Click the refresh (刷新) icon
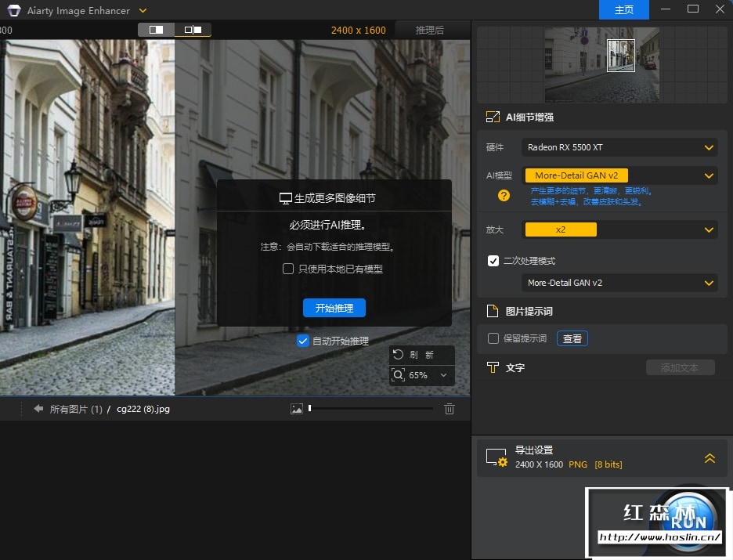Viewport: 733px width, 560px height. 399,355
